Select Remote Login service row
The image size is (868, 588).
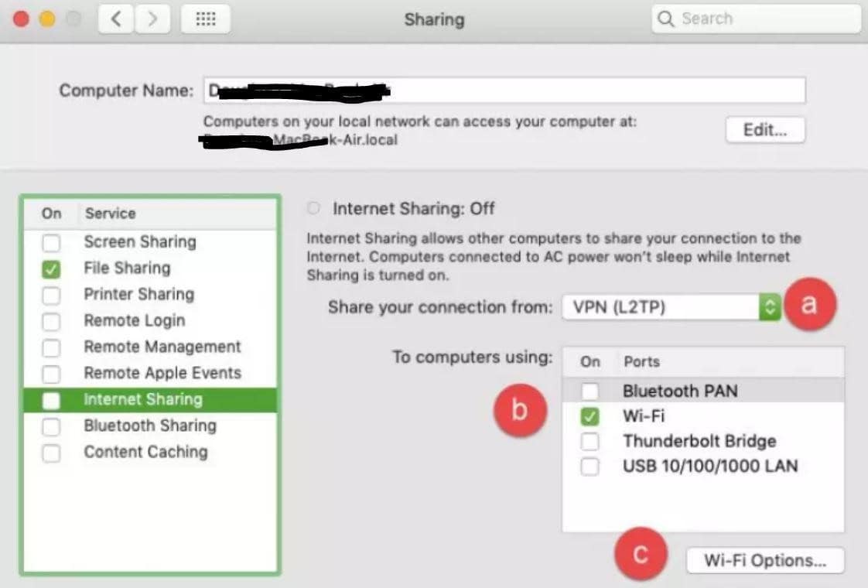135,321
